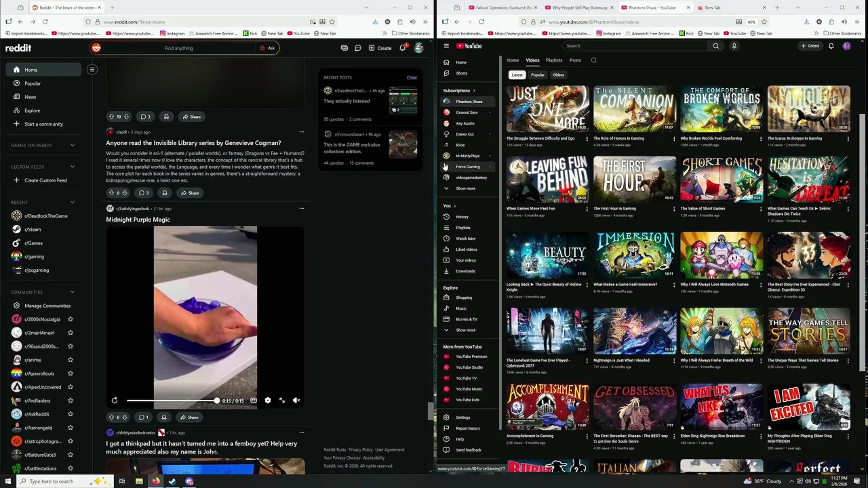Favorite r/anime with its star

coord(71,360)
